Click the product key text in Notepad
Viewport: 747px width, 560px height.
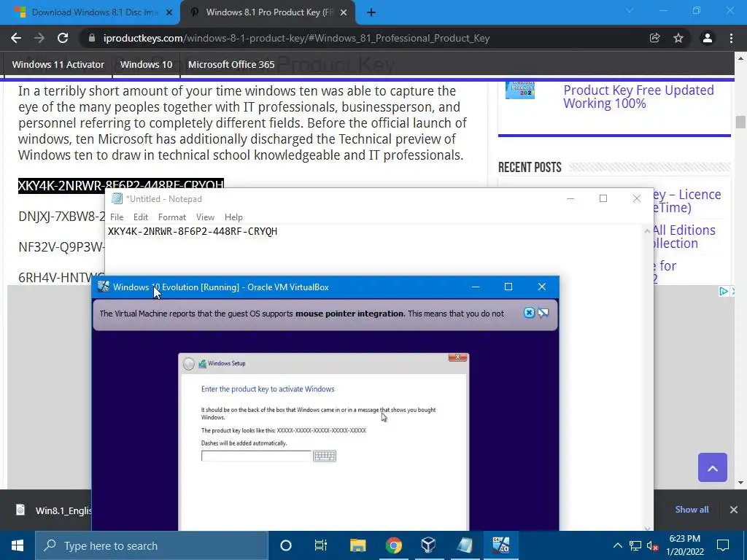click(x=193, y=231)
